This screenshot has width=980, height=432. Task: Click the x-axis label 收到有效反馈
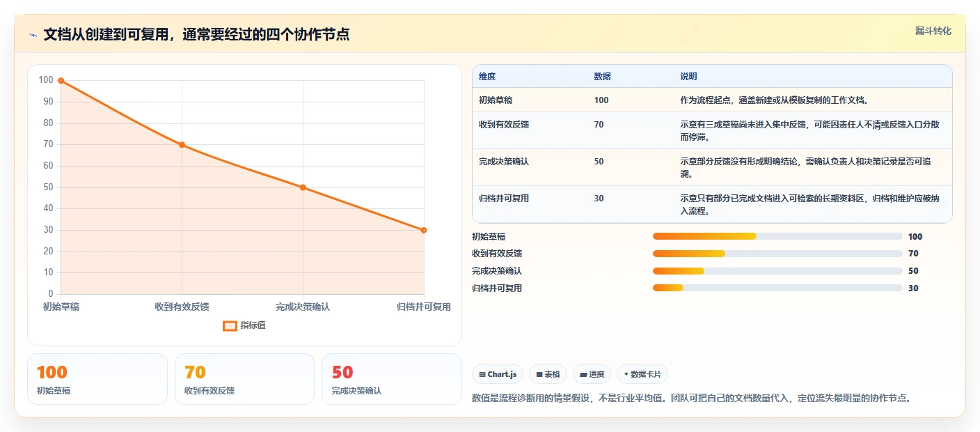[x=182, y=307]
